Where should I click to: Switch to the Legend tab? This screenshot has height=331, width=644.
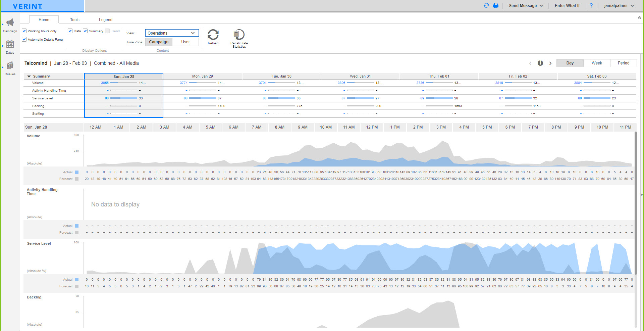[106, 20]
